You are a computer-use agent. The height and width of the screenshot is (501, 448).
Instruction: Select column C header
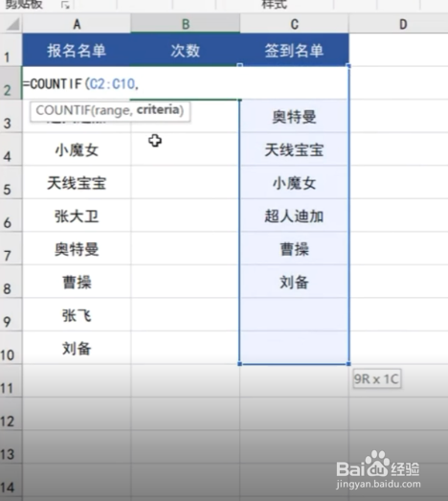294,24
